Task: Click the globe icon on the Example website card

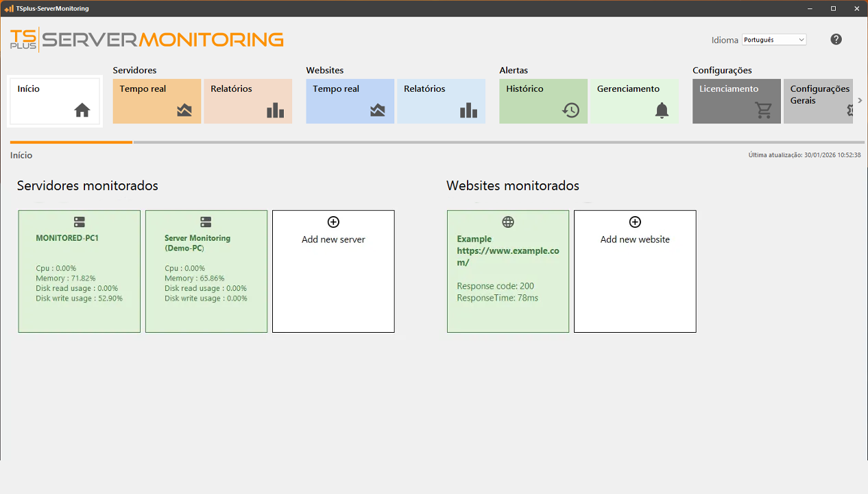Action: [507, 222]
